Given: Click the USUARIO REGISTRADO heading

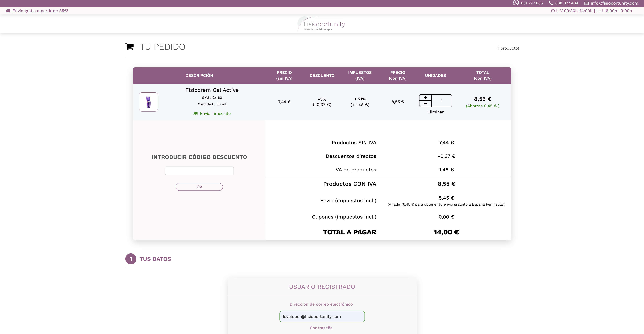Looking at the screenshot, I should click(322, 287).
